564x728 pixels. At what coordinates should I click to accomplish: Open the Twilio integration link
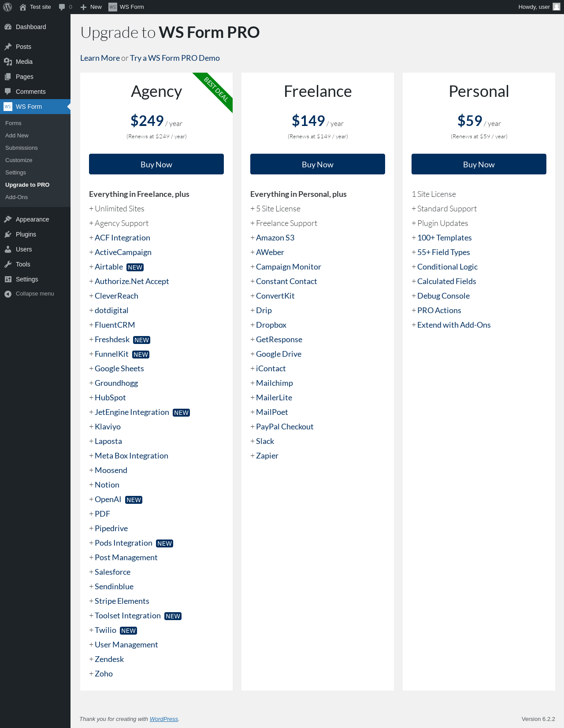click(105, 630)
